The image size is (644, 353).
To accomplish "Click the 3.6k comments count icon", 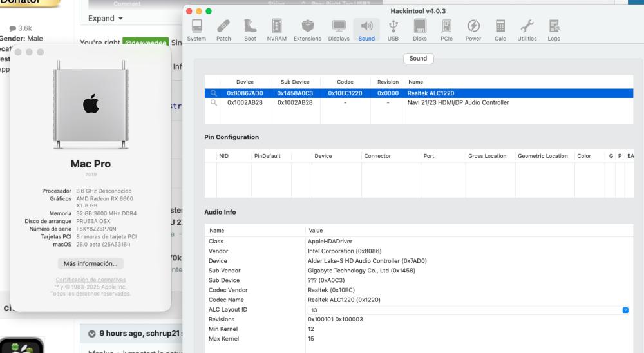I will [x=13, y=28].
